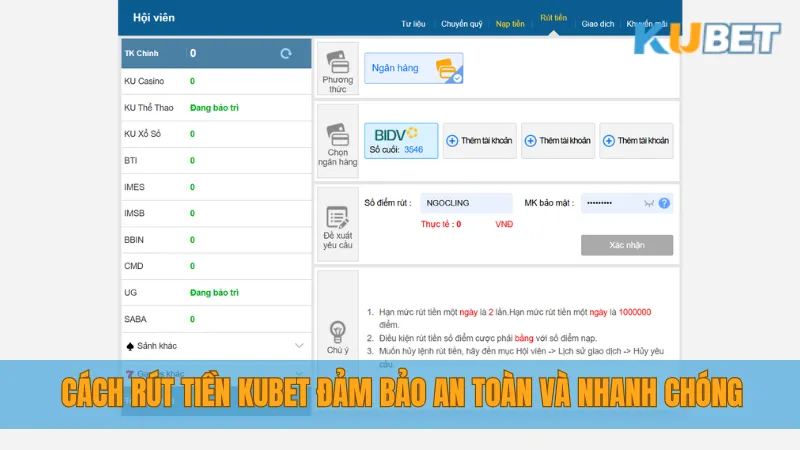Click the Chú ý lightbulb icon
800x450 pixels.
pos(338,332)
